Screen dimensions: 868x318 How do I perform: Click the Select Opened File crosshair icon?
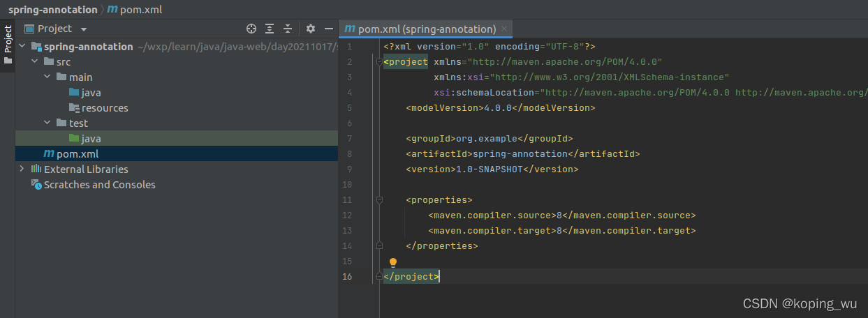point(252,29)
